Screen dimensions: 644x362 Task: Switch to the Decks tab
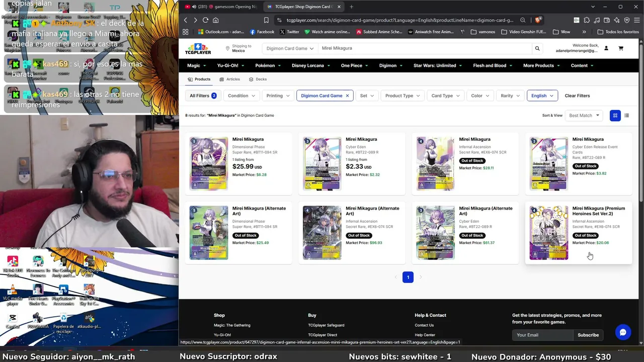(x=258, y=79)
